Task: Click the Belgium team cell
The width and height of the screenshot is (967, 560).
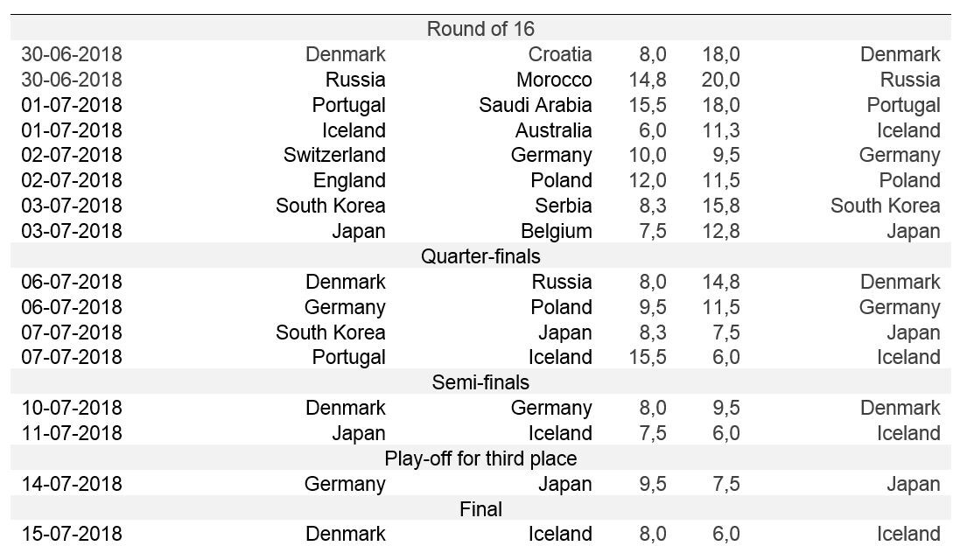Action: point(556,231)
